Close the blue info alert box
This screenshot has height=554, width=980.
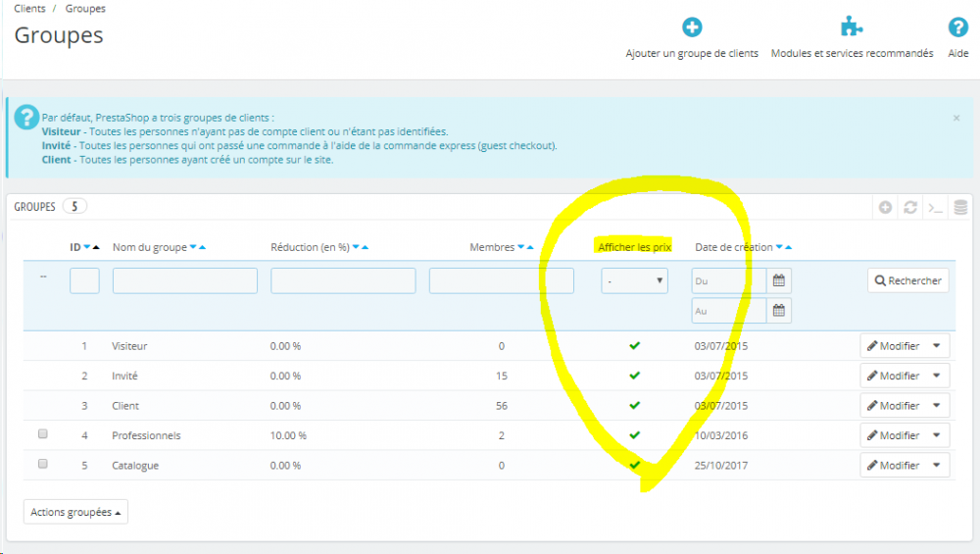pyautogui.click(x=956, y=118)
